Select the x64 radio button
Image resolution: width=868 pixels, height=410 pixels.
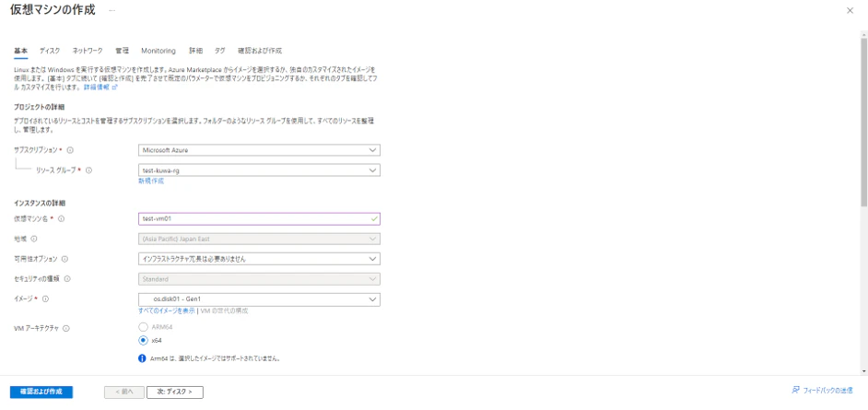click(144, 340)
